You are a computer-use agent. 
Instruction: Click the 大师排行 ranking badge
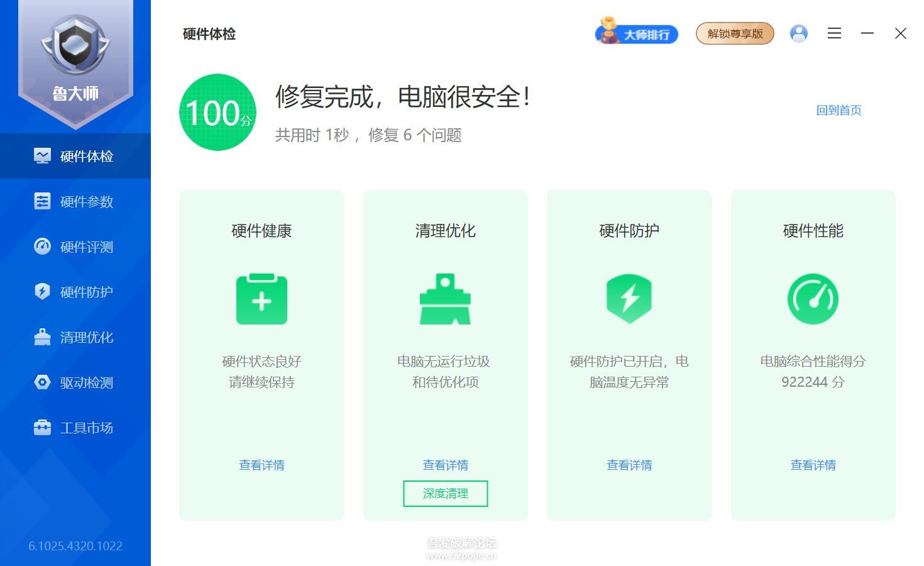point(637,33)
